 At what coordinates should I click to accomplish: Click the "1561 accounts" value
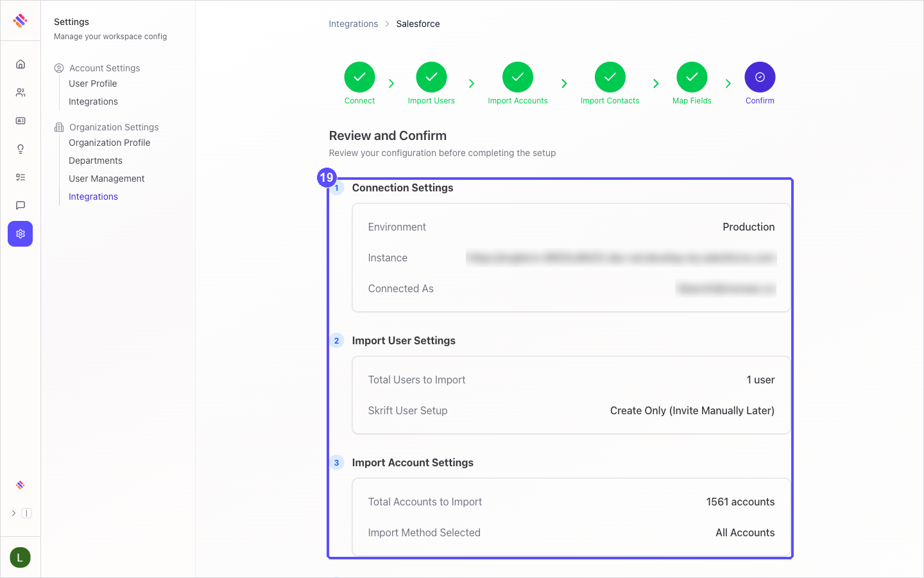coord(740,502)
